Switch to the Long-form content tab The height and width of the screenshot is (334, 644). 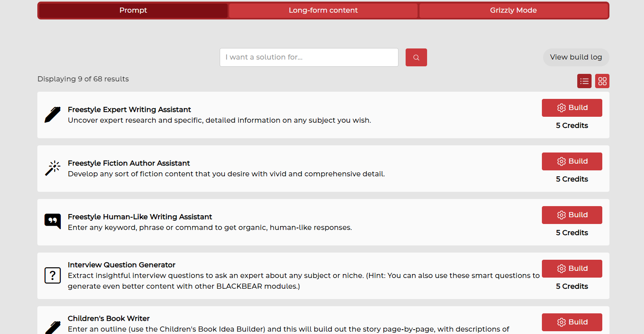(x=323, y=10)
